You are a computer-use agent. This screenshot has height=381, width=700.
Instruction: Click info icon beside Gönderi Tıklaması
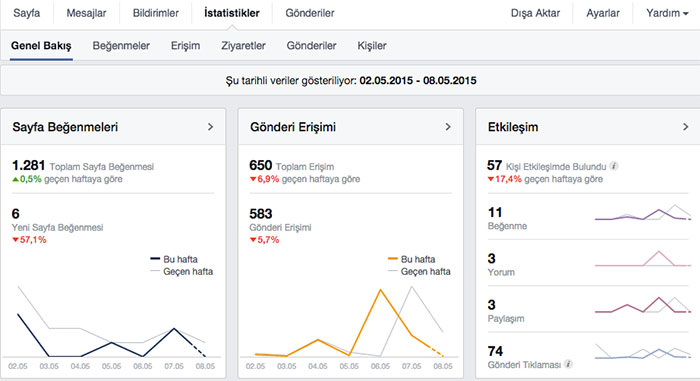point(568,364)
